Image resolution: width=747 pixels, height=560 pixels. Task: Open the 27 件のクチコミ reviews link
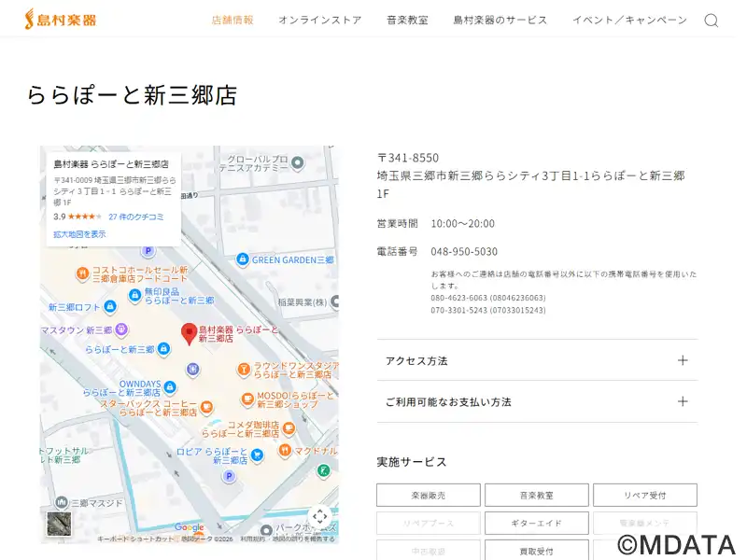(136, 217)
